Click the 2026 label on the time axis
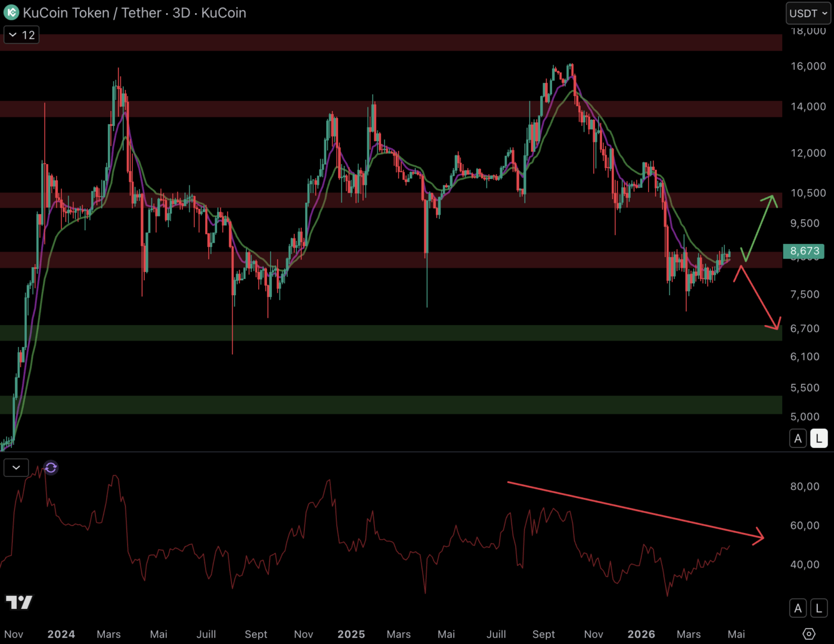Viewport: 834px width, 644px height. (x=641, y=634)
